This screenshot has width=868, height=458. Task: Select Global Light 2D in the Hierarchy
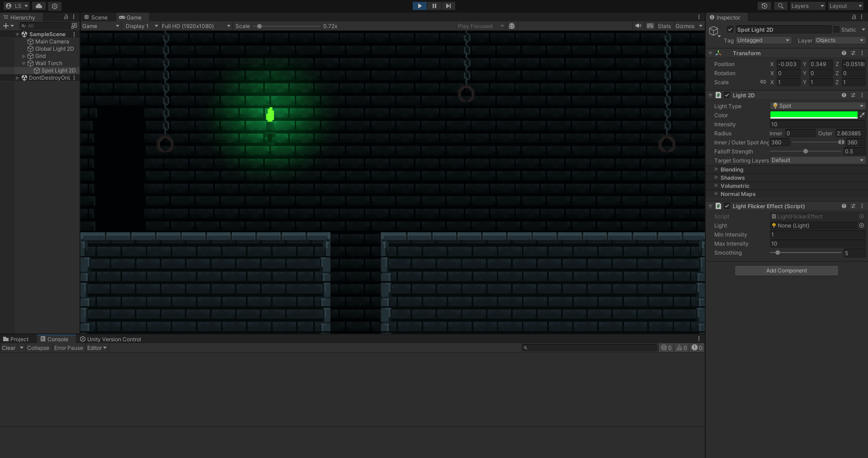point(54,49)
